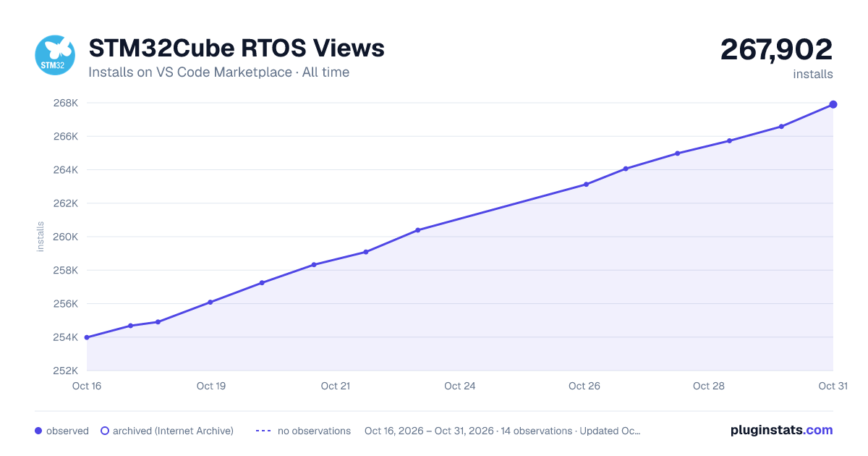Select the data point just above the 260K gridline
The width and height of the screenshot is (868, 456).
pos(418,230)
